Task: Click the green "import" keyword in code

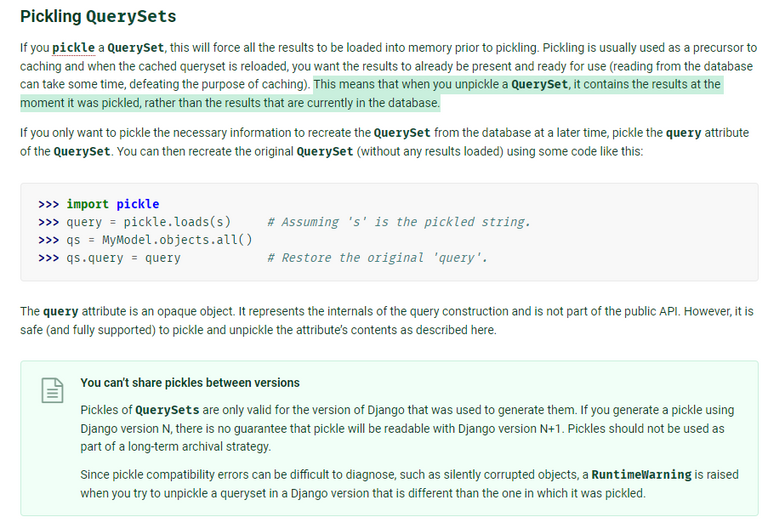Action: click(88, 204)
